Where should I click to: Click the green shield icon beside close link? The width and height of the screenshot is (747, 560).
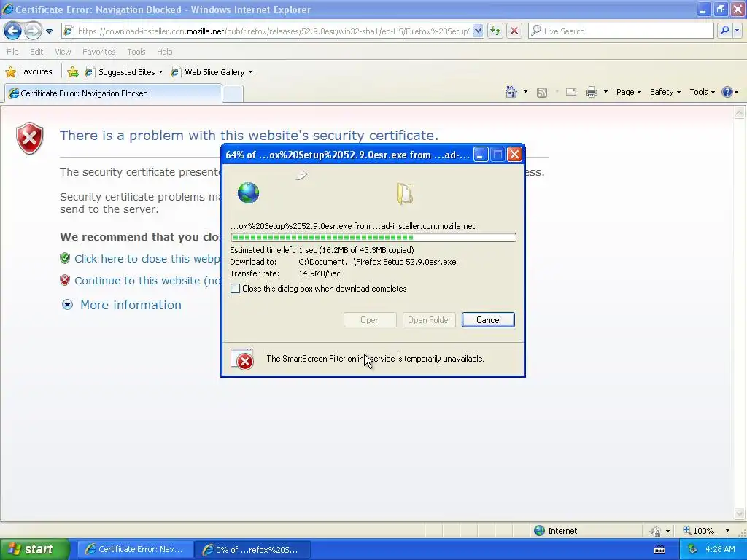[x=65, y=258]
